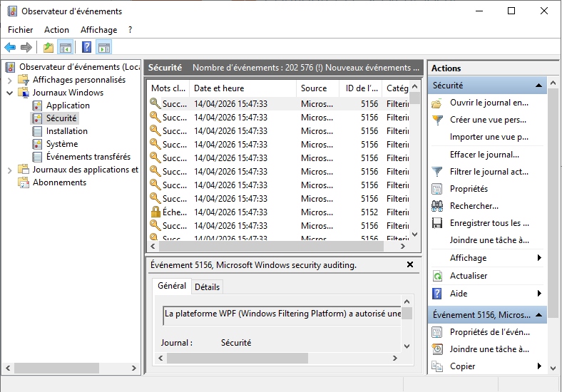Click Importer une vue p... action
This screenshot has width=562, height=392.
click(x=489, y=137)
